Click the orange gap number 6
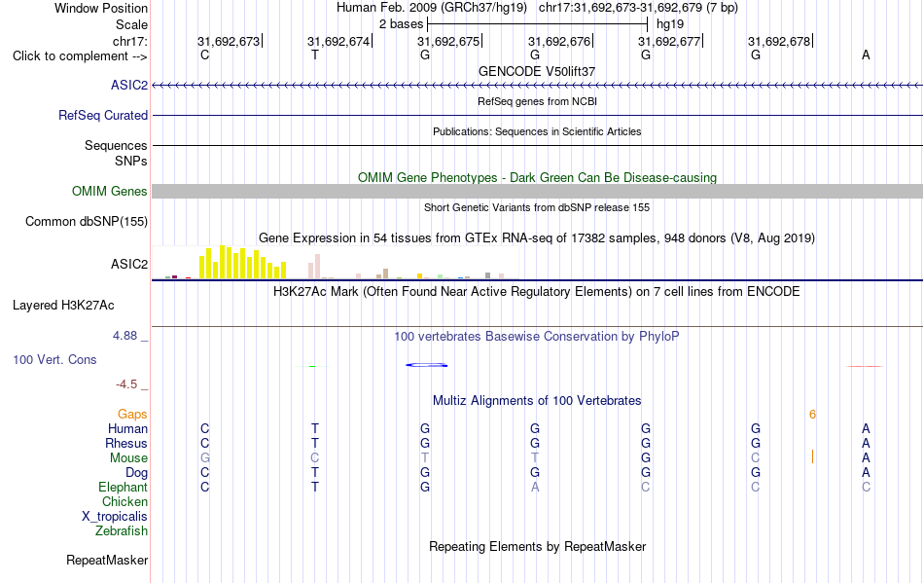Viewport: 924px width, 583px height. click(x=812, y=415)
